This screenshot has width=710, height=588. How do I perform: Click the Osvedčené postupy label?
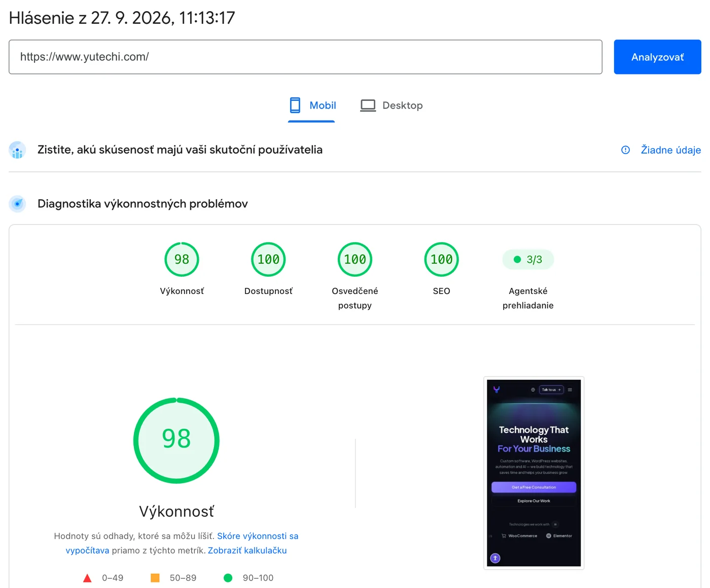pos(355,298)
